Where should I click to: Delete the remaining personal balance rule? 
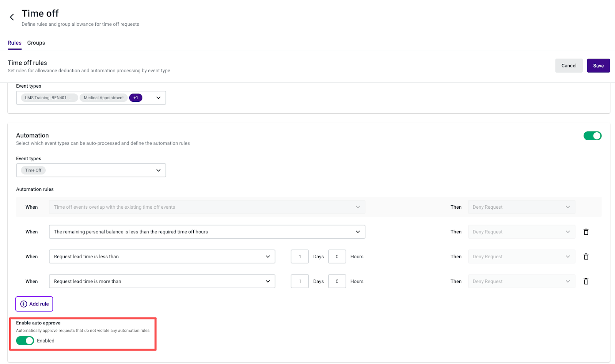586,232
